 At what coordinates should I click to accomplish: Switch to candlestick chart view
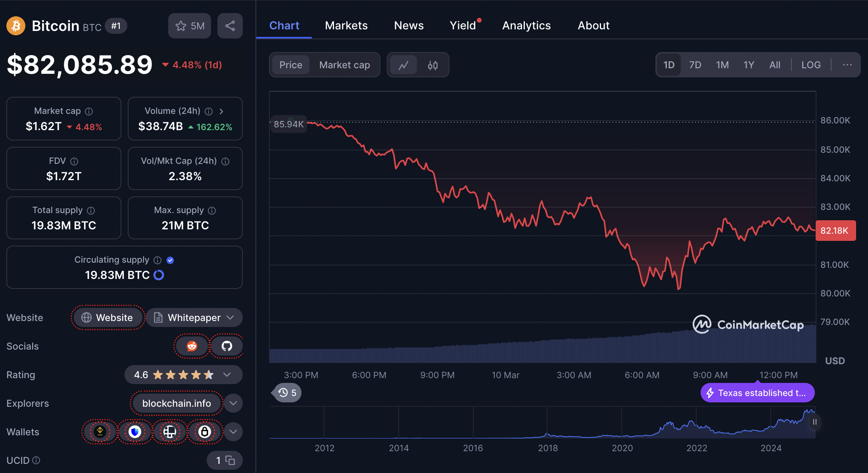pos(432,65)
